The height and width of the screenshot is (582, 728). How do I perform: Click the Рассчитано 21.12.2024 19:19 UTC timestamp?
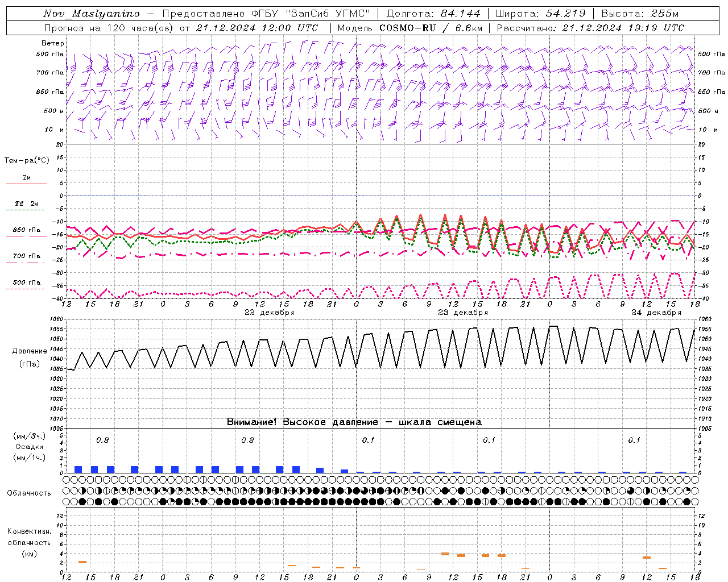590,28
